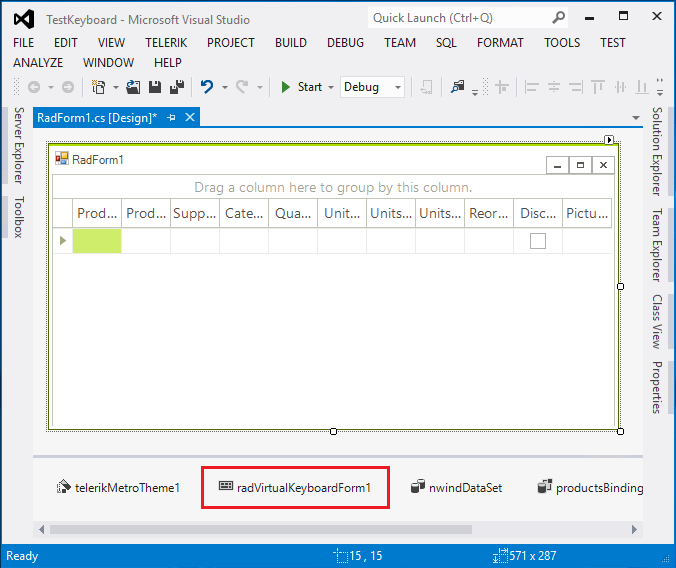676x568 pixels.
Task: Select the telerikMetroTheme1 component
Action: pos(118,487)
